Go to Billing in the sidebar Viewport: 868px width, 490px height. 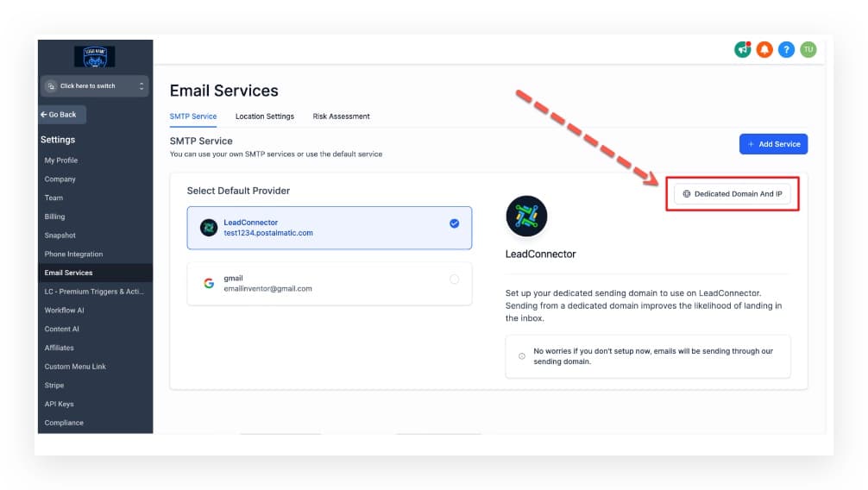(54, 217)
